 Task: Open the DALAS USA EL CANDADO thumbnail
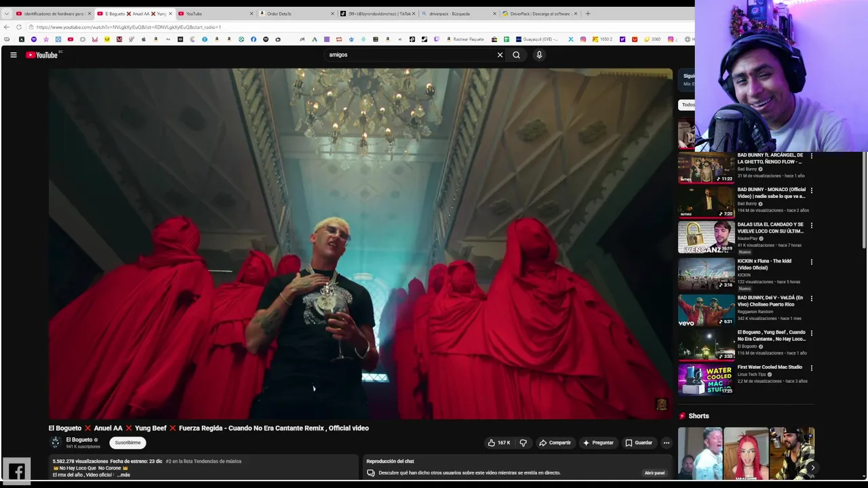[x=706, y=237]
